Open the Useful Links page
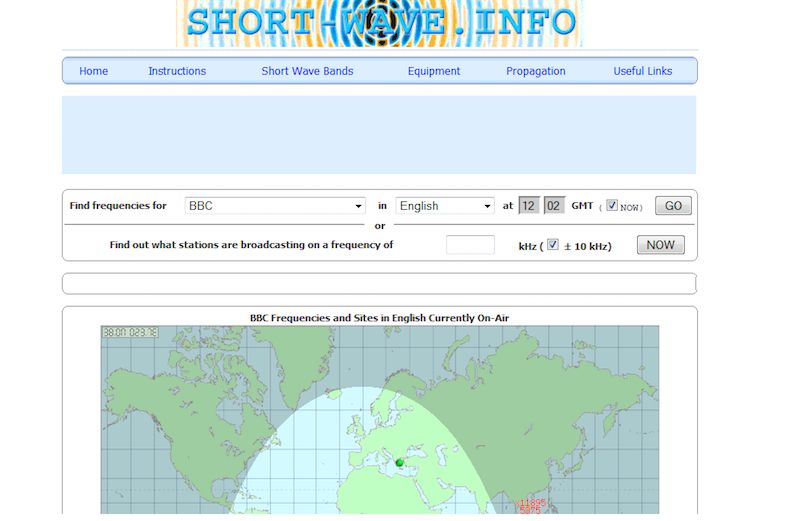 (642, 71)
